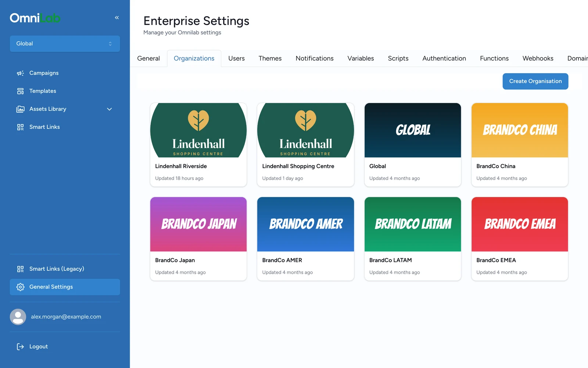Open the BrandCo EMEA red thumbnail
Viewport: 588px width, 368px height.
click(520, 224)
